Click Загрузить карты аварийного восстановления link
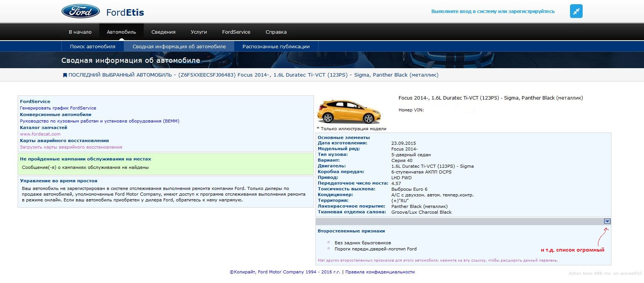This screenshot has width=644, height=283. [71, 147]
